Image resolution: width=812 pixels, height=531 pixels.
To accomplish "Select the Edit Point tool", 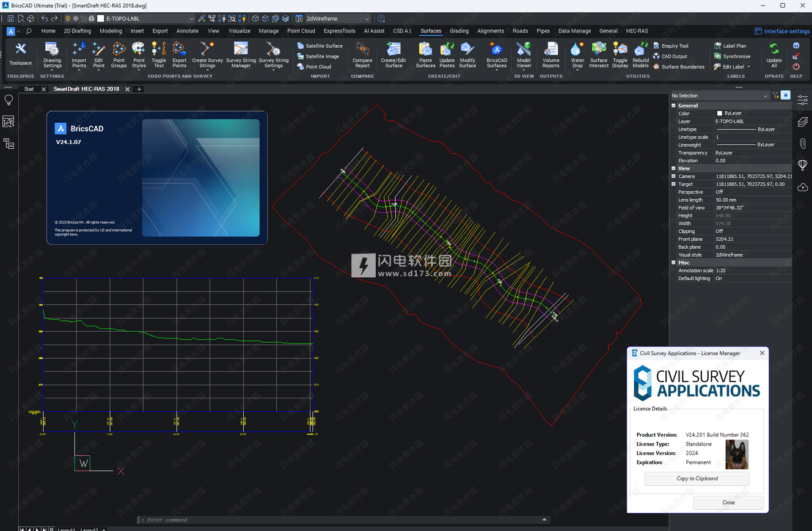I will [x=98, y=55].
